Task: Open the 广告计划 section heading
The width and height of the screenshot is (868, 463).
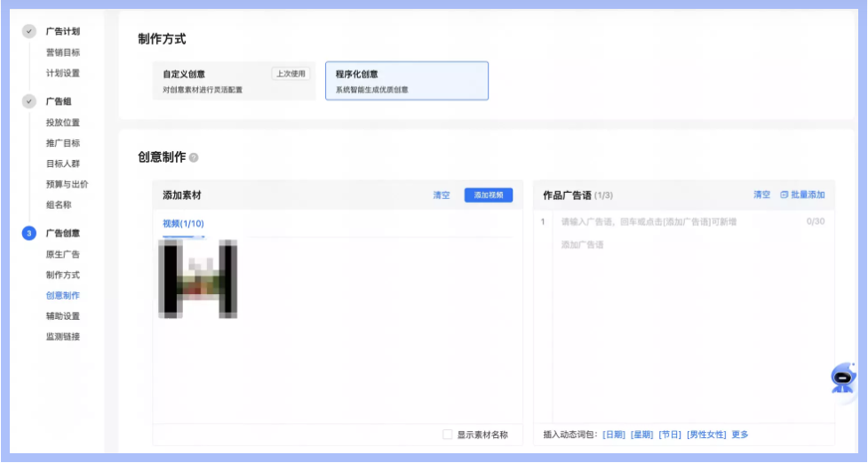Action: (62, 32)
